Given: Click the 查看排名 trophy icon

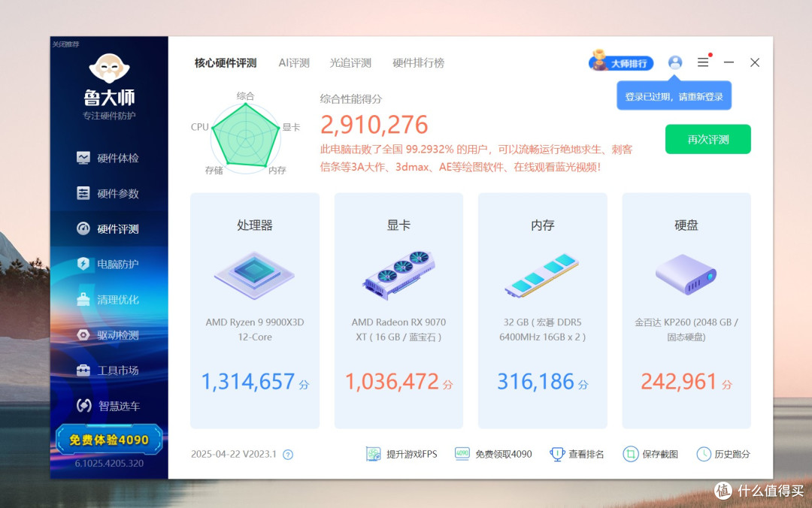Looking at the screenshot, I should [556, 454].
